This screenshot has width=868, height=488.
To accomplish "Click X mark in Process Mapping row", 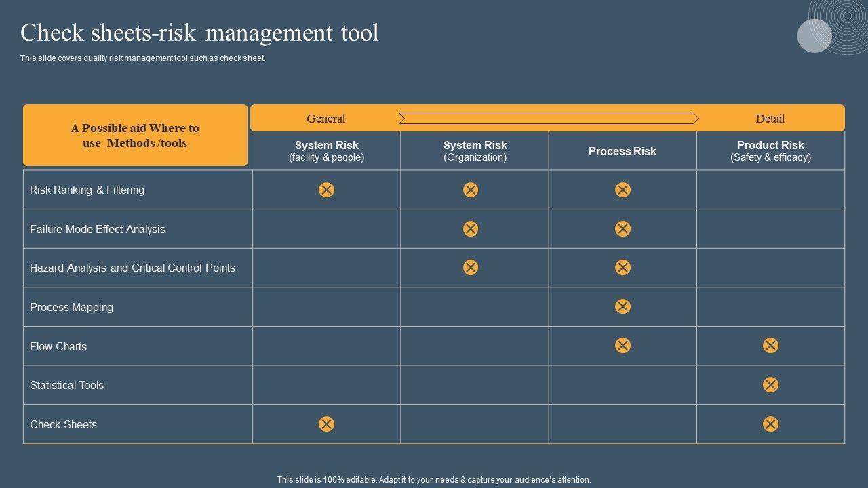I will 623,307.
